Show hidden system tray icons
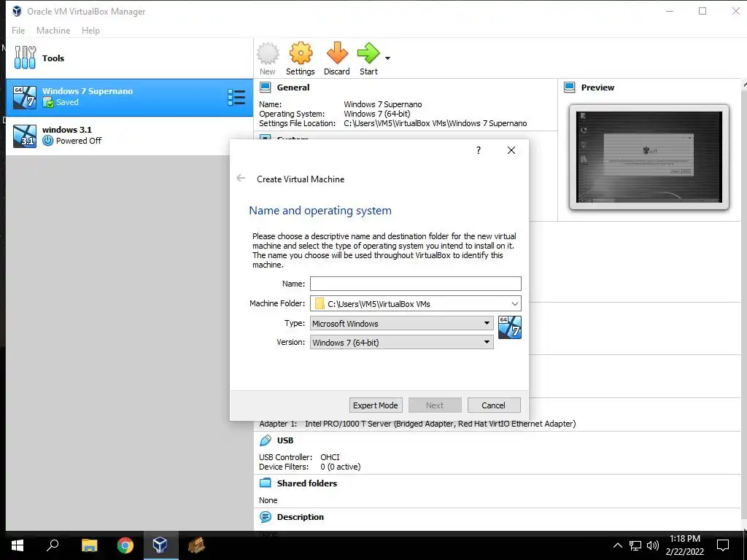747x560 pixels. click(617, 545)
